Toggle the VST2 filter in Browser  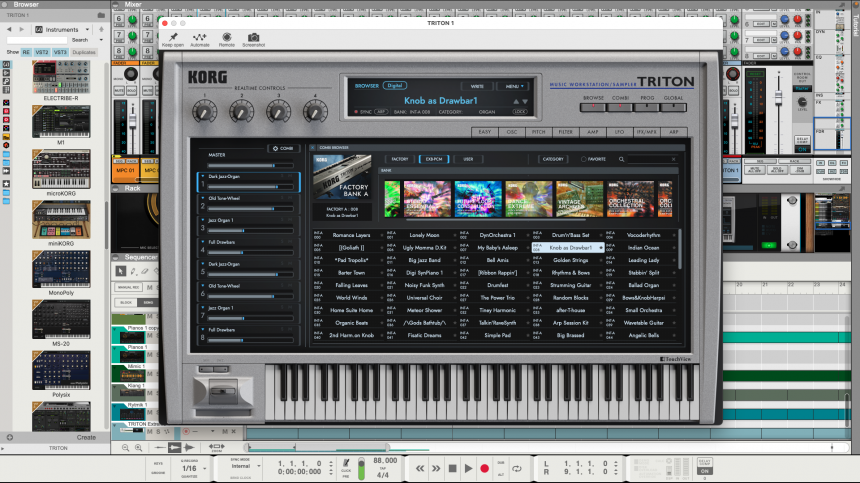pos(42,52)
